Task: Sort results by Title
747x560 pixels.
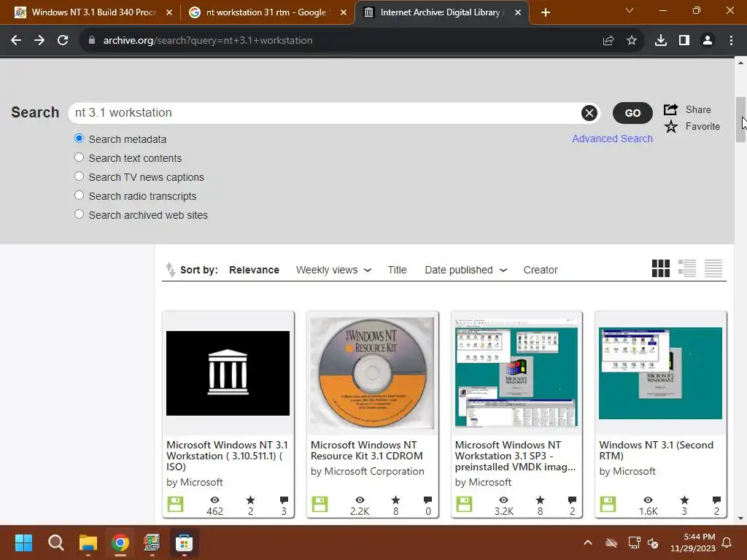Action: click(397, 270)
